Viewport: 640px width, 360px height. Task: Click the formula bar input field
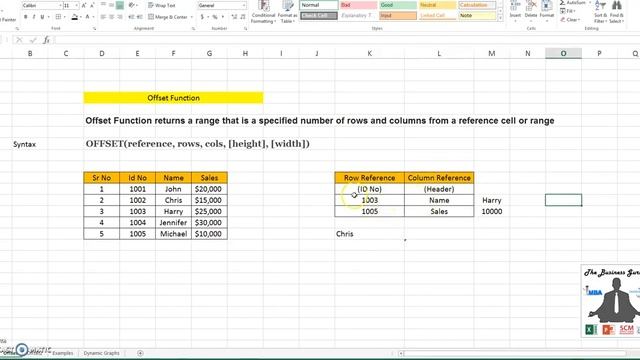coord(347,40)
